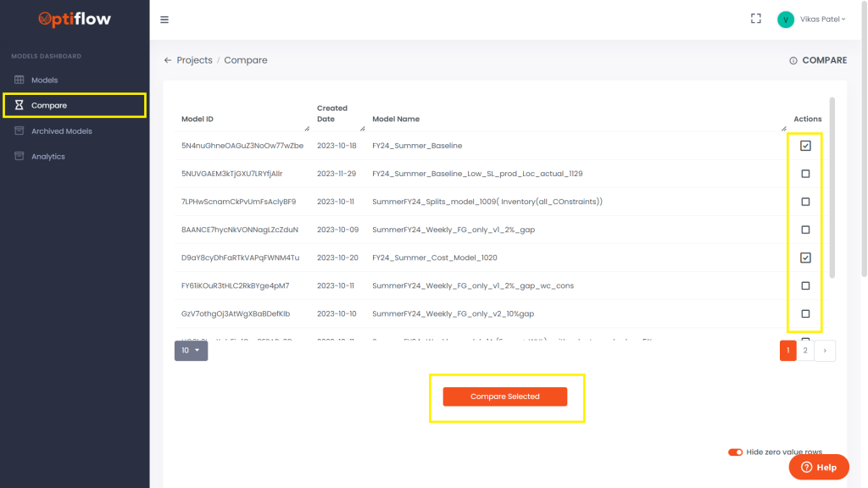Toggle Hide zero value rows switch
Viewport: 868px width, 488px height.
(735, 452)
